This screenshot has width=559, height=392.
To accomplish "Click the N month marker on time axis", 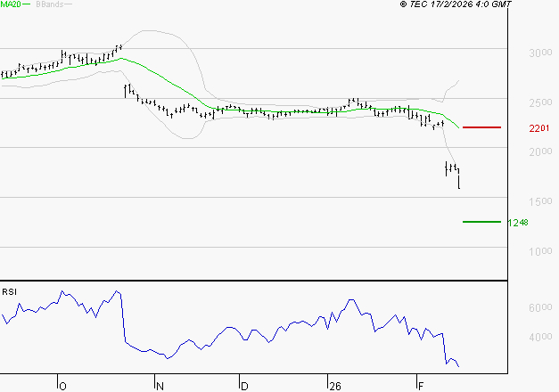I will [x=160, y=387].
